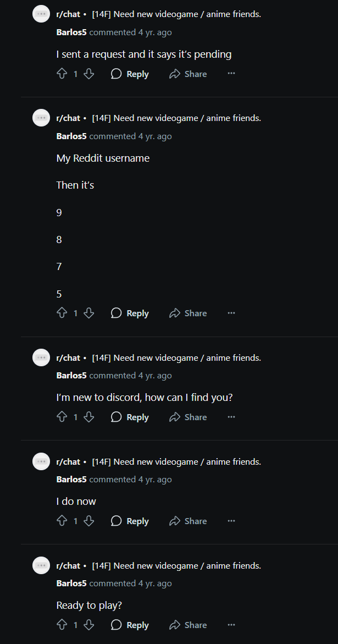Open post title link above "I do now"
Image resolution: width=338 pixels, height=644 pixels.
(x=176, y=462)
